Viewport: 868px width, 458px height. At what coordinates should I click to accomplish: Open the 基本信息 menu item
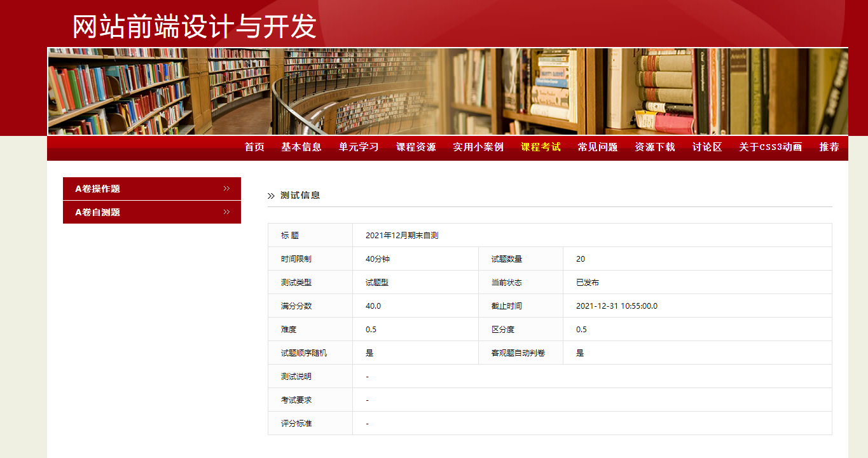pyautogui.click(x=301, y=147)
